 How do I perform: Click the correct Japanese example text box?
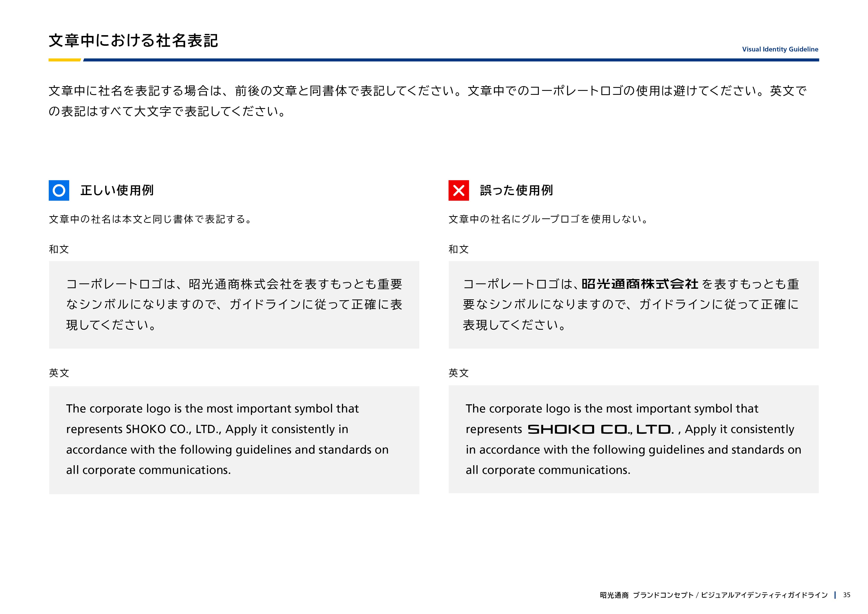[234, 305]
